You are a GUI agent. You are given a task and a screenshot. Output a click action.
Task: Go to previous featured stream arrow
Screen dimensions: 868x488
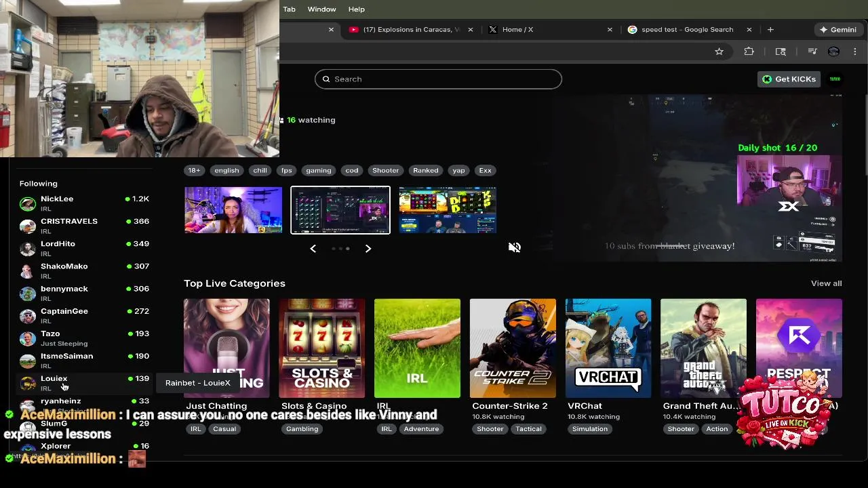[x=313, y=249]
